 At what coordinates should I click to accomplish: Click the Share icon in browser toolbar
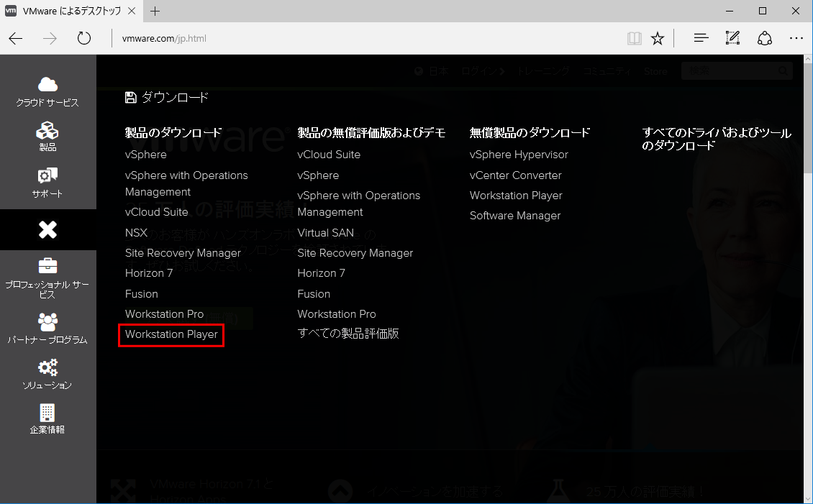click(765, 38)
